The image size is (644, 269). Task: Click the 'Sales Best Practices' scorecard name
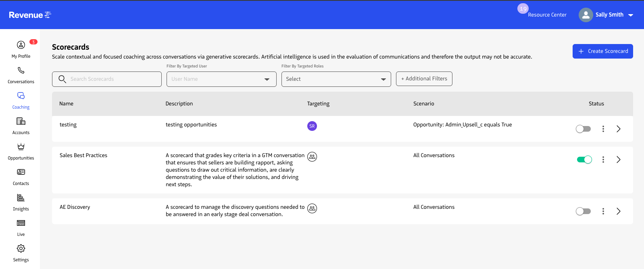point(83,156)
